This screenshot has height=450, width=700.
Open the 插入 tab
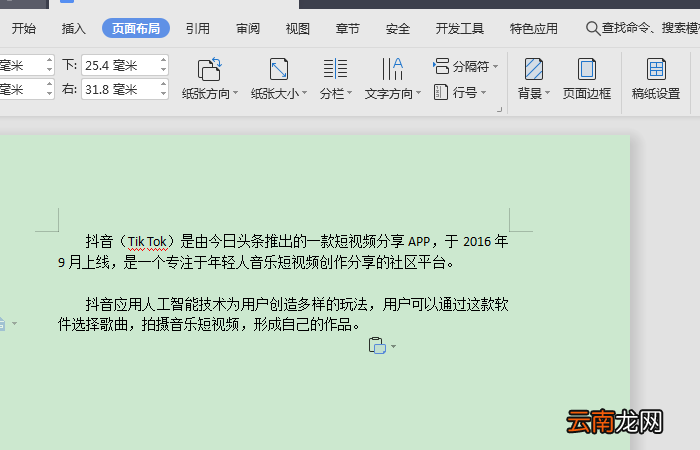pyautogui.click(x=74, y=29)
